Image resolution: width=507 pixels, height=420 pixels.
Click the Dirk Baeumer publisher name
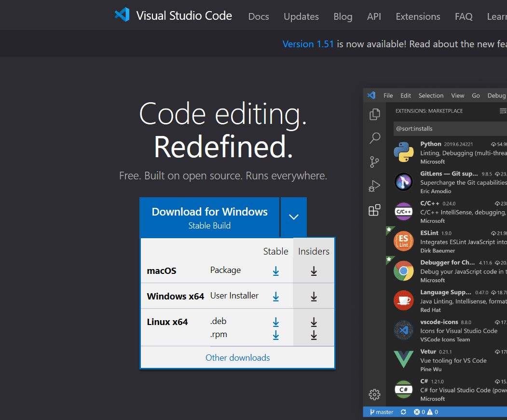pos(438,251)
